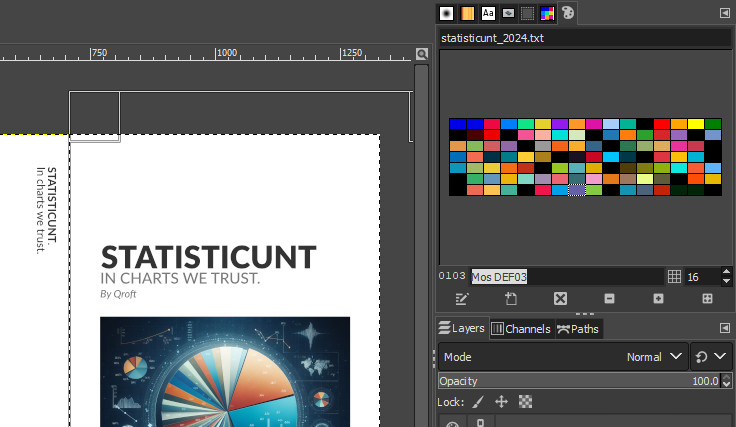
Task: Zoom in the palette view
Action: coord(659,299)
